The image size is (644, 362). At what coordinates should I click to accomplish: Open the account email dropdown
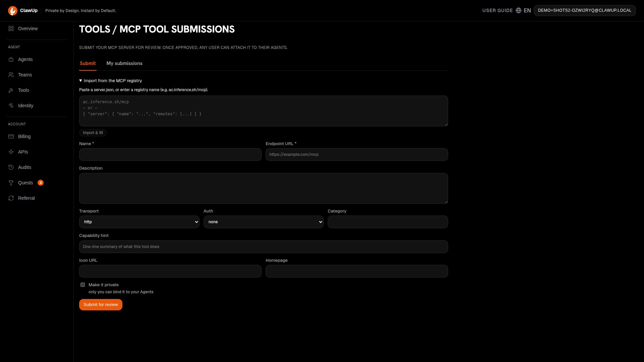coord(585,10)
